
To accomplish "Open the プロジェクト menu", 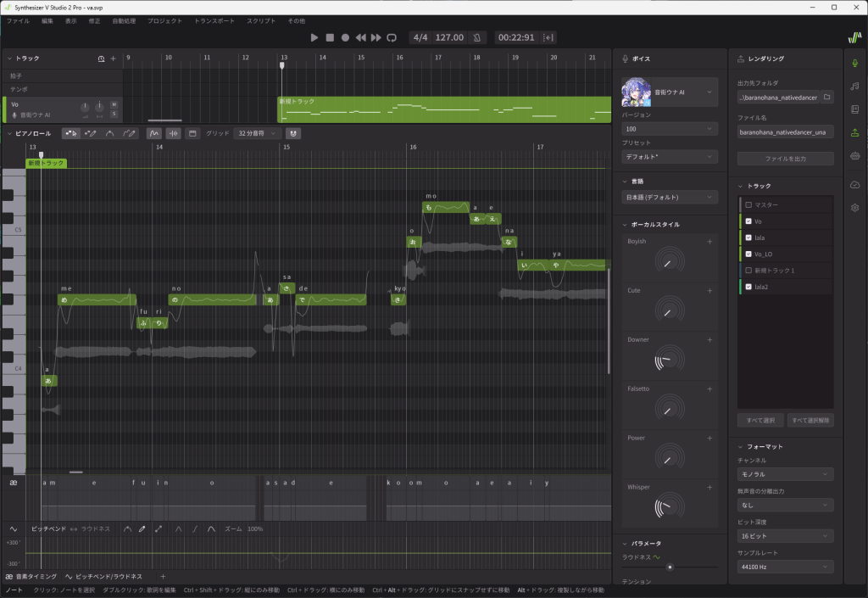I will point(164,20).
